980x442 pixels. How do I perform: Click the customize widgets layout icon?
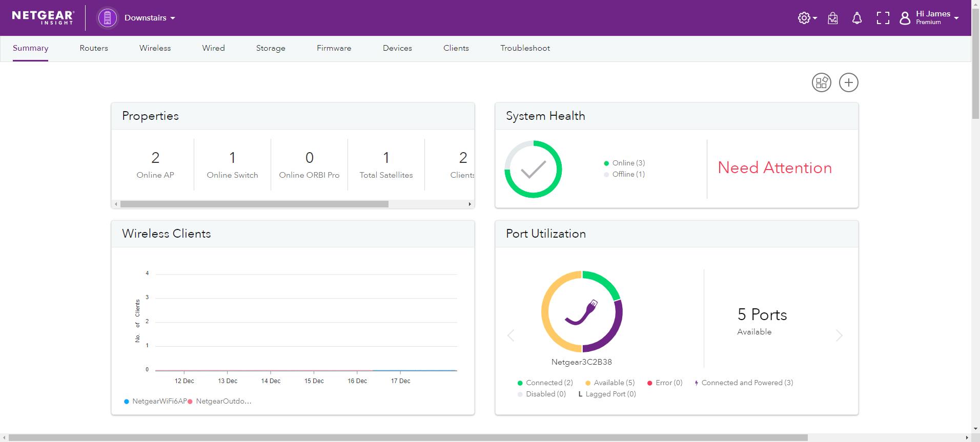coord(822,82)
